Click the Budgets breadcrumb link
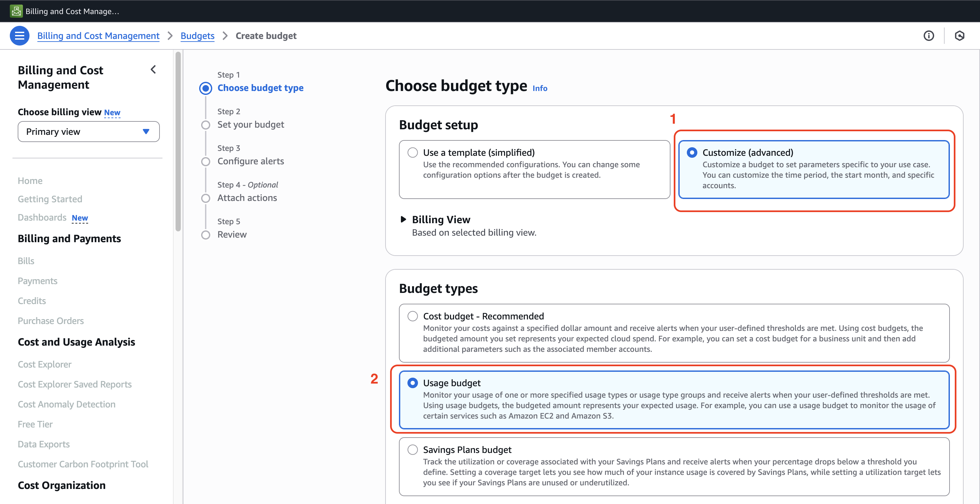The height and width of the screenshot is (504, 980). click(197, 36)
